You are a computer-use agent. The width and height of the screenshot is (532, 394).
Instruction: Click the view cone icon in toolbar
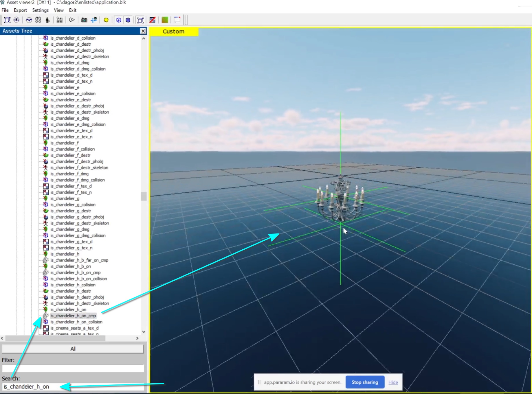click(72, 20)
